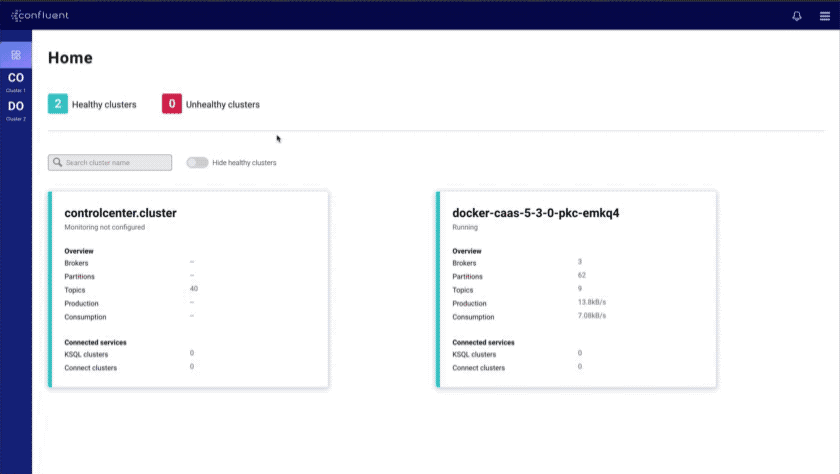Click Partitions value 62 in docker cluster
Image resolution: width=840 pixels, height=474 pixels.
[582, 275]
